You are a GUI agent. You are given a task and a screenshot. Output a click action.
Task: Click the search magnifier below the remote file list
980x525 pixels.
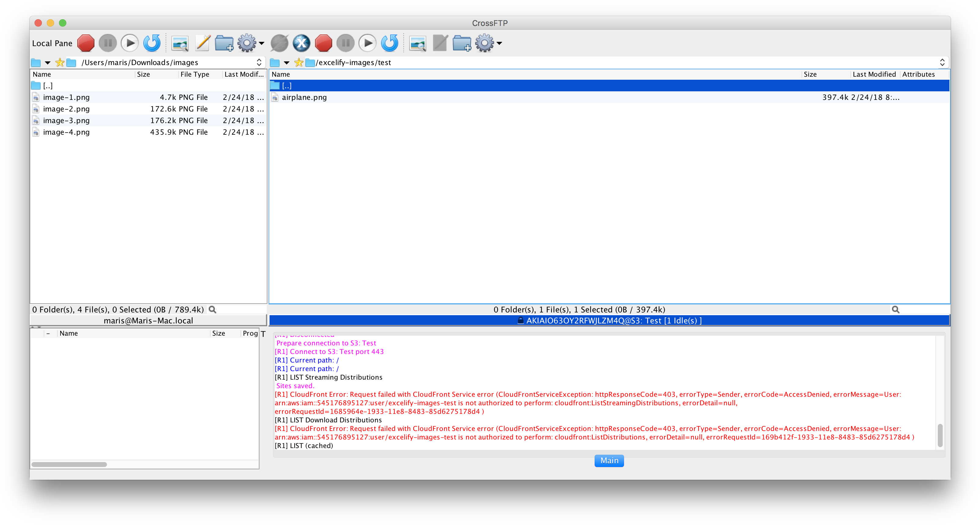coord(896,309)
